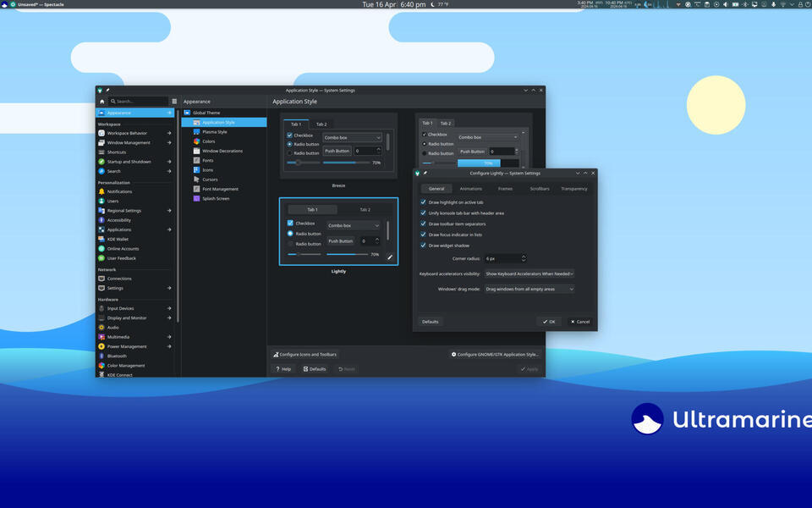
Task: Click Configure GNOME/GTK Application Style button
Action: tap(495, 355)
